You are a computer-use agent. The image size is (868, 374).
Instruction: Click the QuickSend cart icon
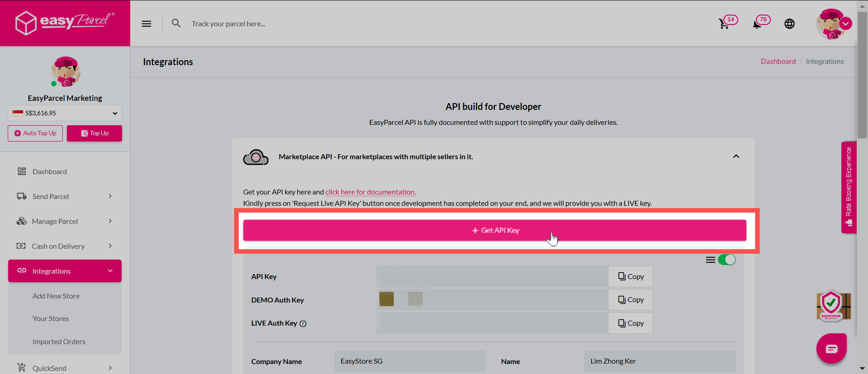(21, 368)
